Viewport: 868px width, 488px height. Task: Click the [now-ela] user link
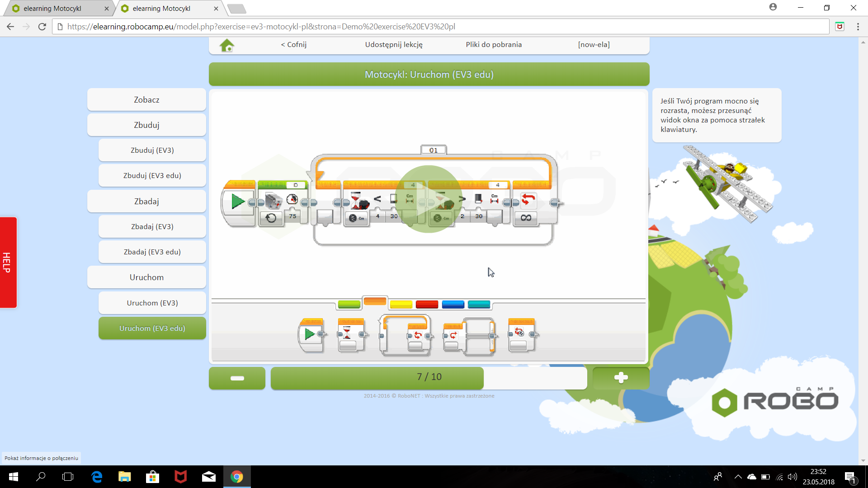coord(594,45)
